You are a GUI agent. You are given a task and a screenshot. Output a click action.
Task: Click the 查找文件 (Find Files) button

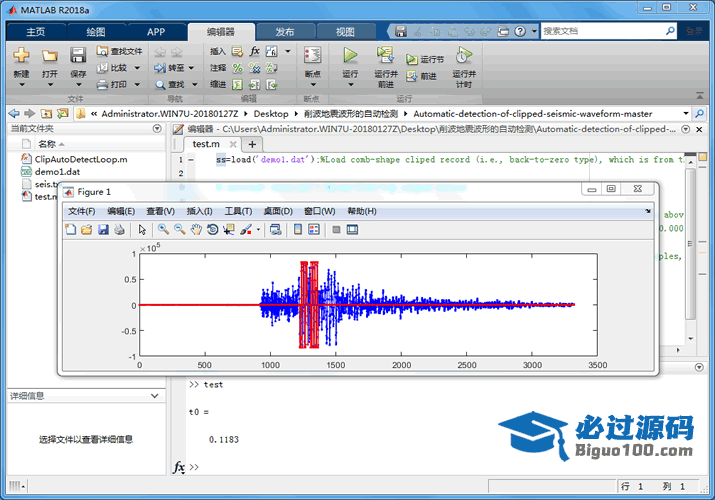119,51
